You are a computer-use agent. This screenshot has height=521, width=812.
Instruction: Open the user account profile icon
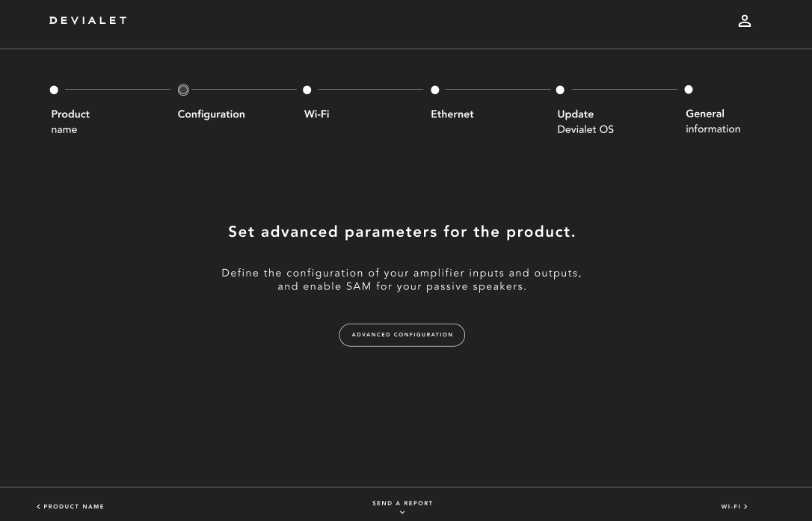pos(744,21)
